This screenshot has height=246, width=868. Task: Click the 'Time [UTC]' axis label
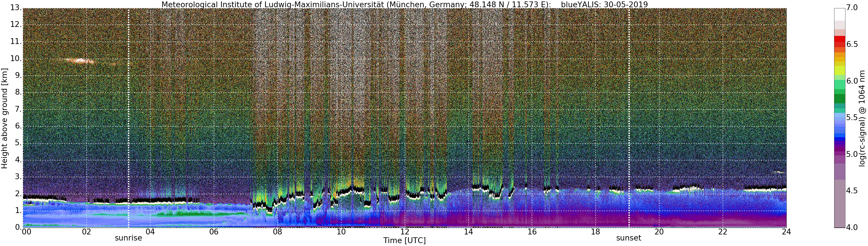(404, 241)
